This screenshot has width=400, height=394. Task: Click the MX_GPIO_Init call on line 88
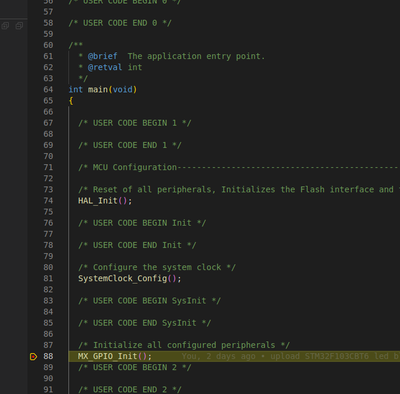point(115,356)
